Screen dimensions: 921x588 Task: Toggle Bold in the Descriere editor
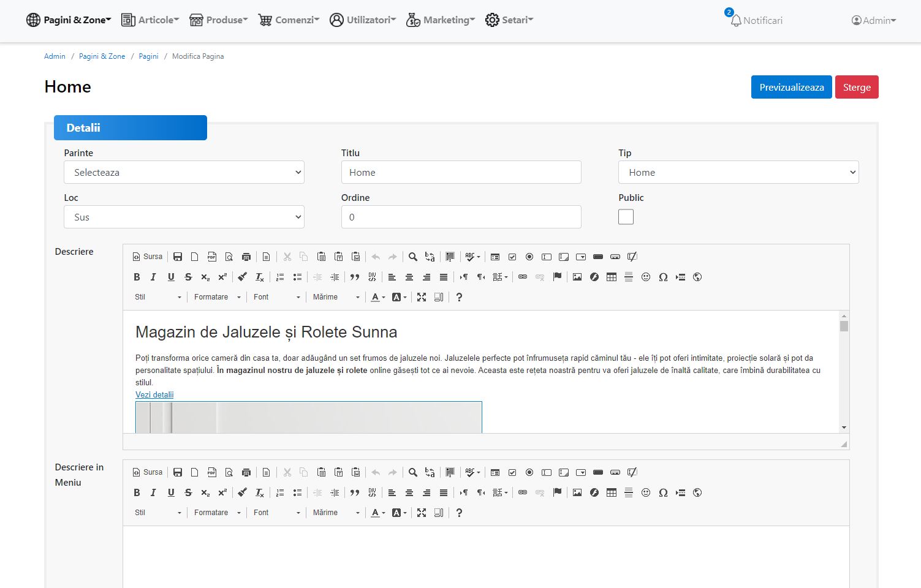tap(137, 277)
